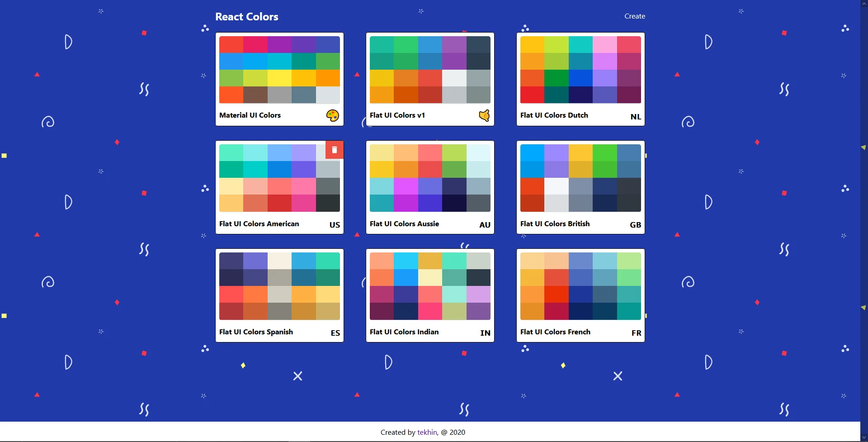Click the brown swatch in Material UI Colors
The width and height of the screenshot is (868, 442).
click(x=255, y=95)
